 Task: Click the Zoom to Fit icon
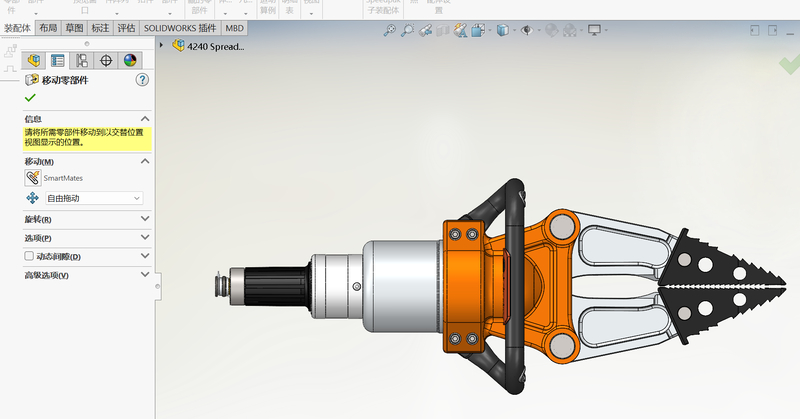[392, 31]
